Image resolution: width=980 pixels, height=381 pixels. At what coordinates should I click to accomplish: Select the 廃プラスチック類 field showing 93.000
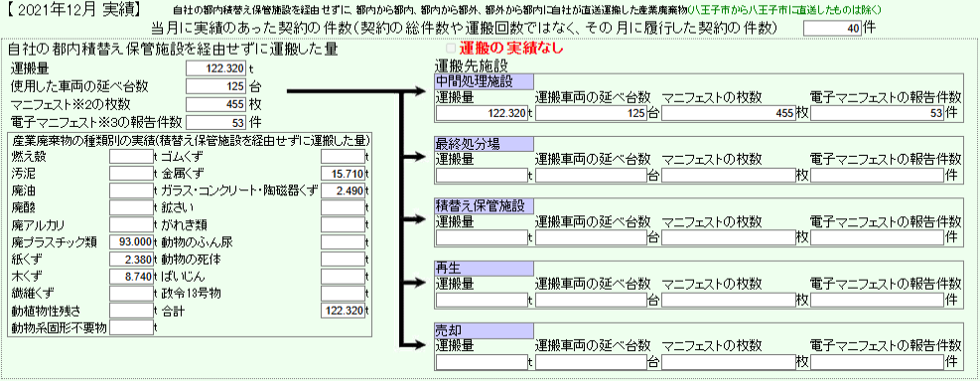pyautogui.click(x=131, y=242)
